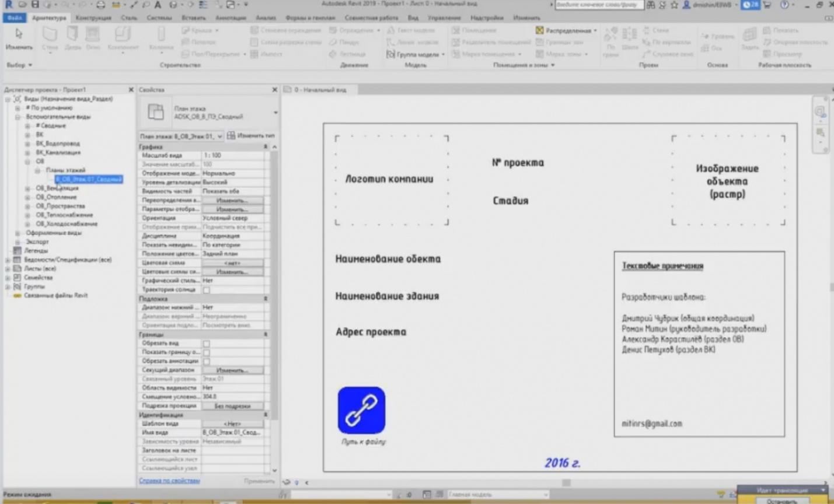Toggle the Обрезать вид checkbox
This screenshot has width=834, height=504.
coord(206,344)
